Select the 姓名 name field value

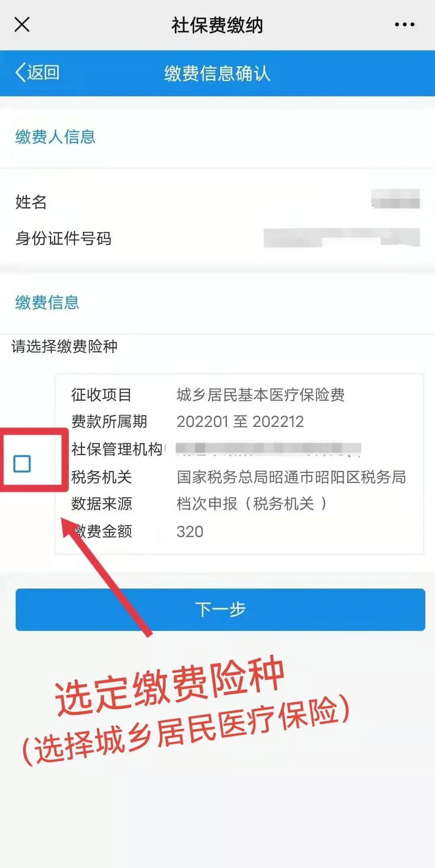[x=396, y=199]
